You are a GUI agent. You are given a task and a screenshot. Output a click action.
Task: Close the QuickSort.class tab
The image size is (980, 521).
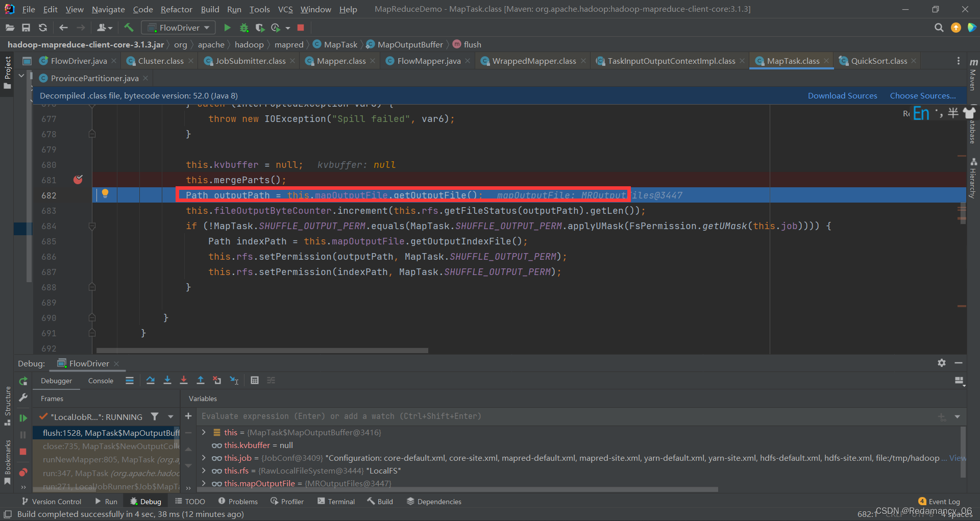point(914,61)
